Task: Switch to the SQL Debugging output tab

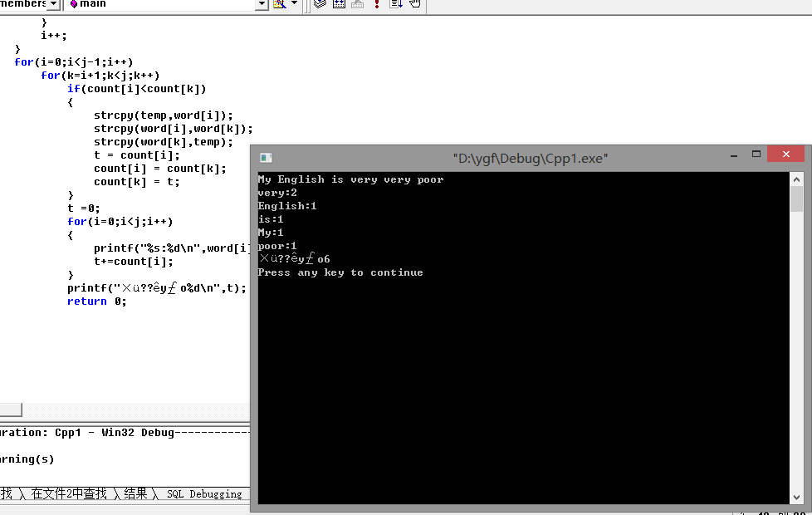Action: pyautogui.click(x=204, y=494)
